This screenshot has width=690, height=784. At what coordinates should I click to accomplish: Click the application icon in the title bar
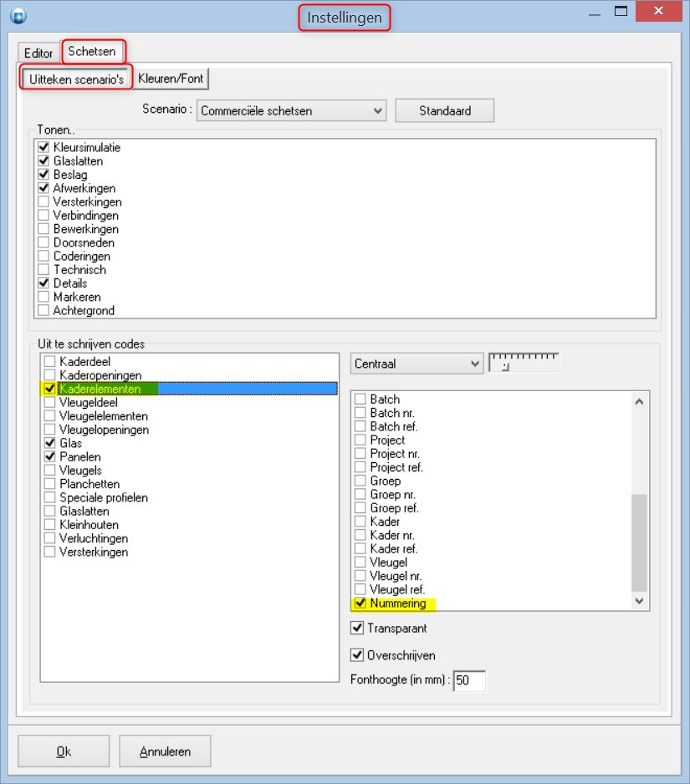[18, 16]
